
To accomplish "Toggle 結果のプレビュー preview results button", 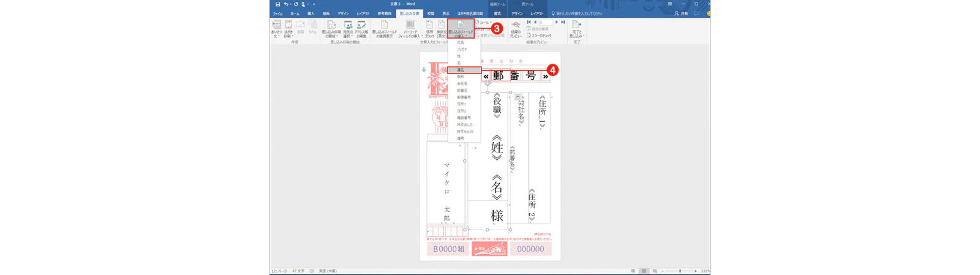I will (x=516, y=29).
